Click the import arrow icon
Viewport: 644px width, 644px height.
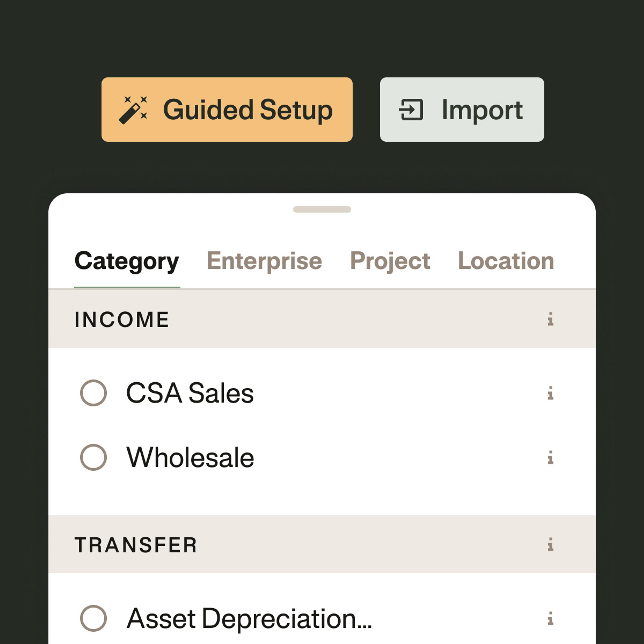(x=411, y=110)
